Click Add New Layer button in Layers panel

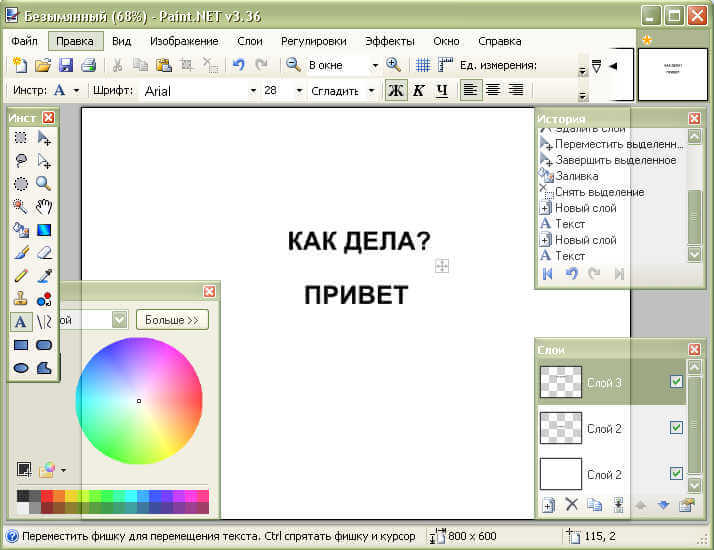coord(549,505)
